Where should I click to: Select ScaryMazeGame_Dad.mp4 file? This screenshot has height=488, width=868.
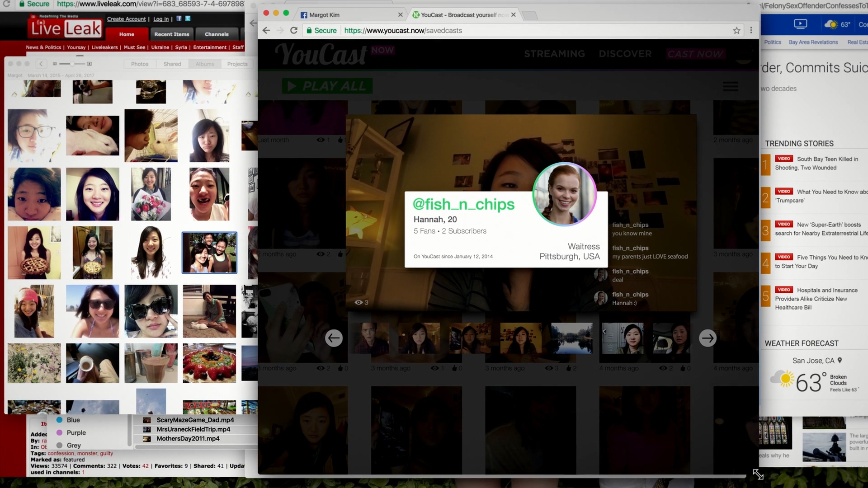point(194,420)
